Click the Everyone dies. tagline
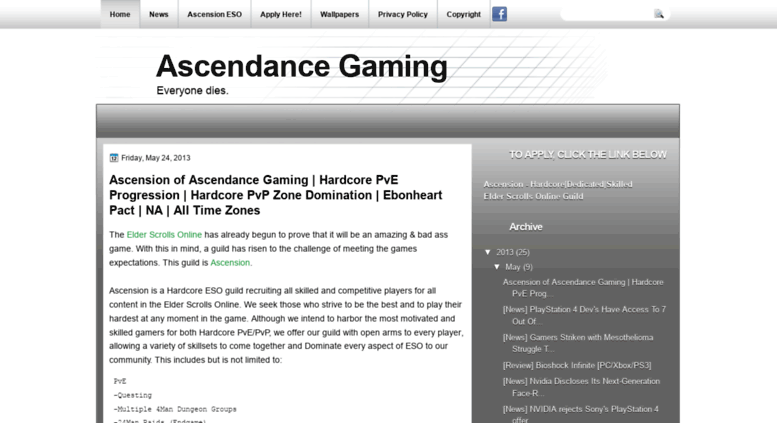The width and height of the screenshot is (777, 423). tap(192, 91)
